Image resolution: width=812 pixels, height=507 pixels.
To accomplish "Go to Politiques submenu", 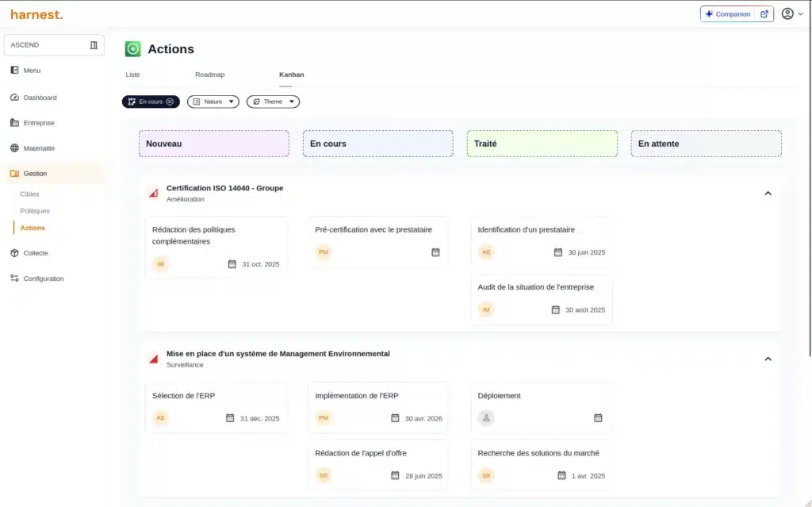I will pos(35,211).
